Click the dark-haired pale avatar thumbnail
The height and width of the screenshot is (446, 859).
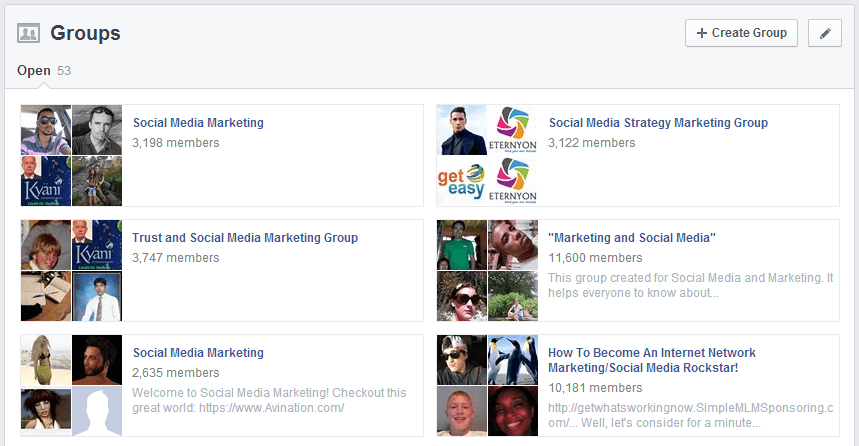tap(46, 411)
